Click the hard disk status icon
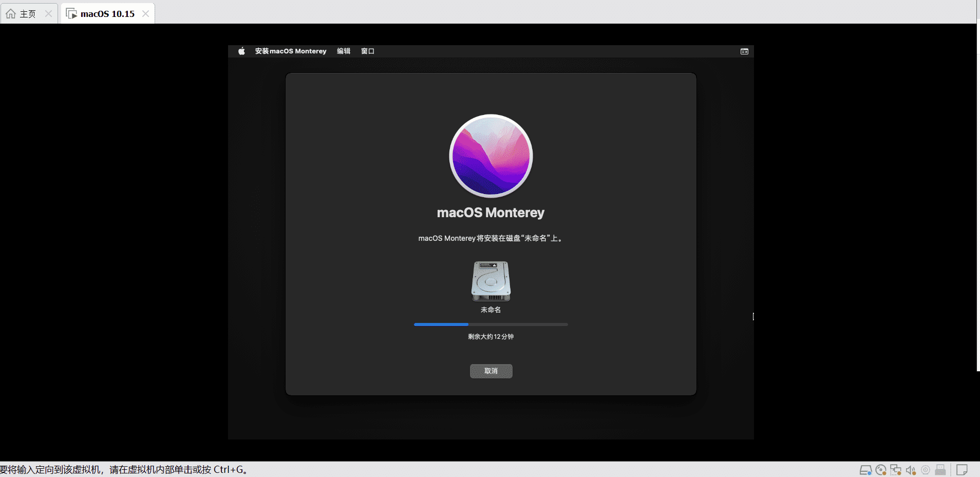Screen dimensions: 980x477 (865, 470)
